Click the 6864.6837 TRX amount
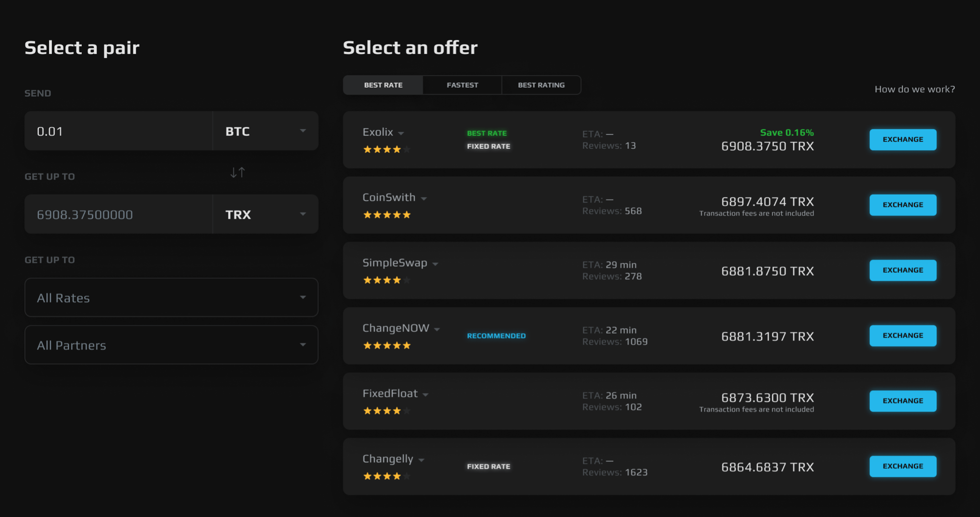This screenshot has width=980, height=517. pyautogui.click(x=768, y=467)
